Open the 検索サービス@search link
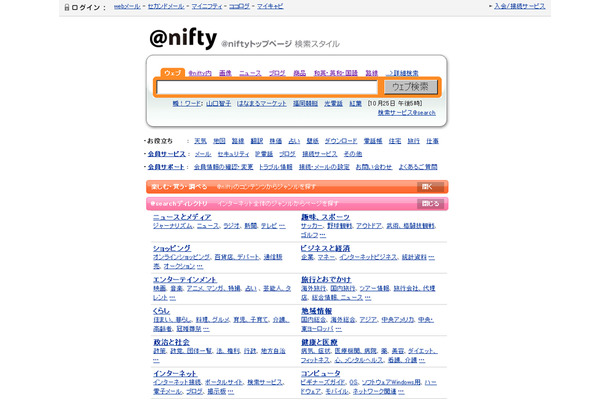610x400 pixels. 407,113
